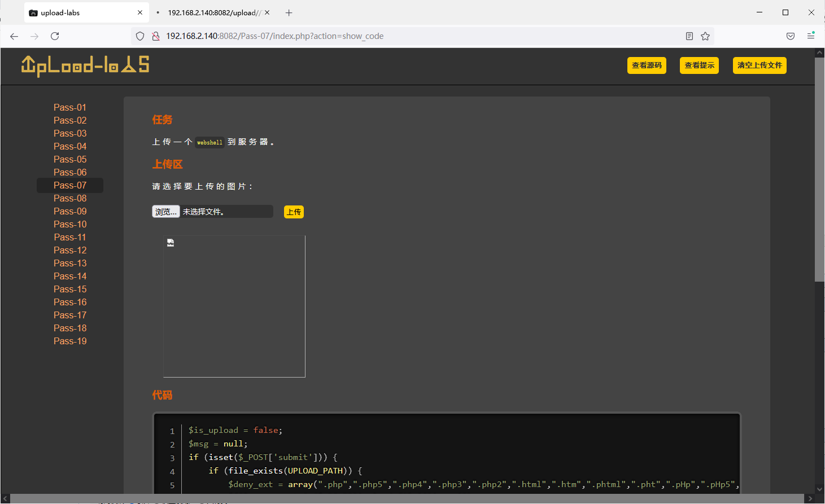Open Pass-05 in the sidebar

pyautogui.click(x=70, y=159)
